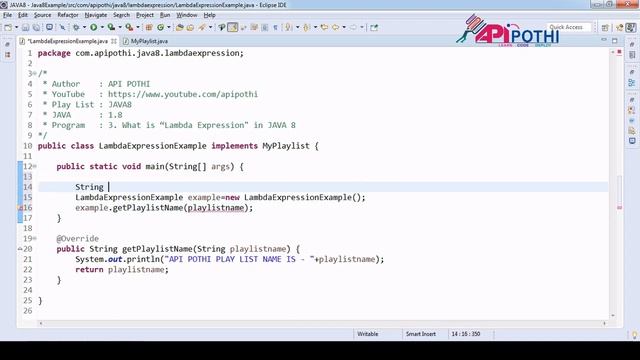Open the Outline view icon in right trim
640x360 pixels.
coord(632,83)
